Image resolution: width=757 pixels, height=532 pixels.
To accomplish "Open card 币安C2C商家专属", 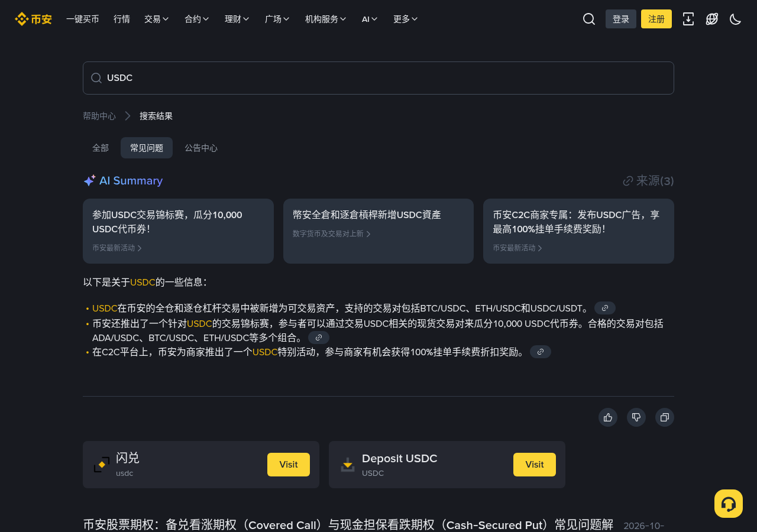I will pyautogui.click(x=578, y=231).
